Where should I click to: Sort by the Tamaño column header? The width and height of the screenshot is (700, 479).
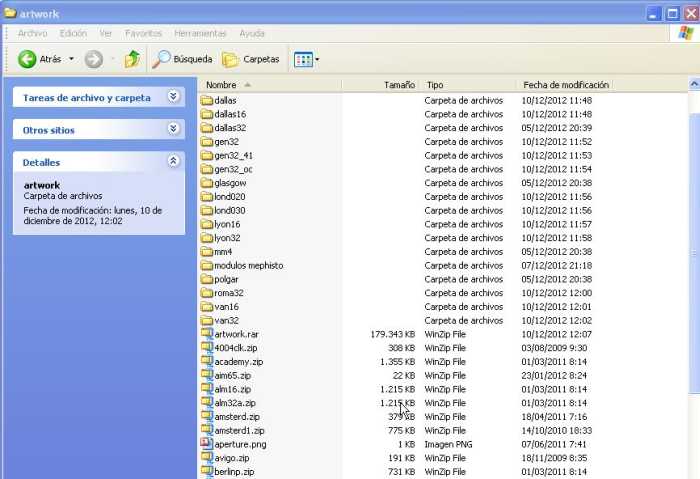380,85
